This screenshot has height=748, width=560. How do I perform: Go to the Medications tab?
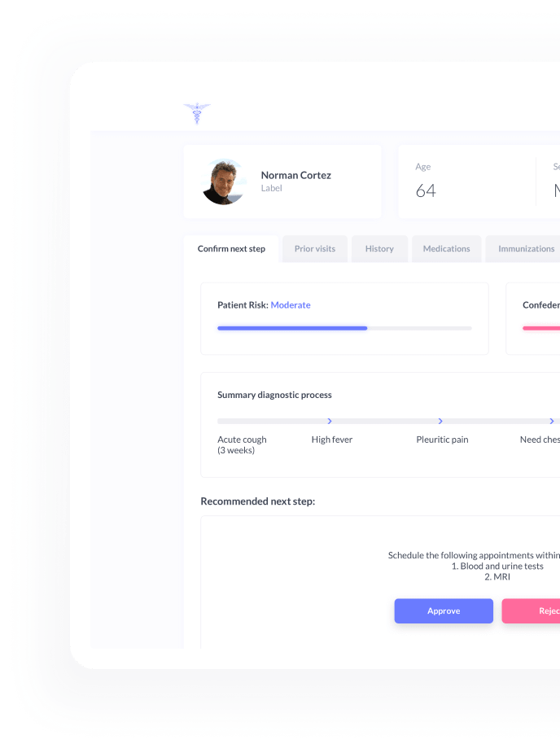pyautogui.click(x=447, y=248)
